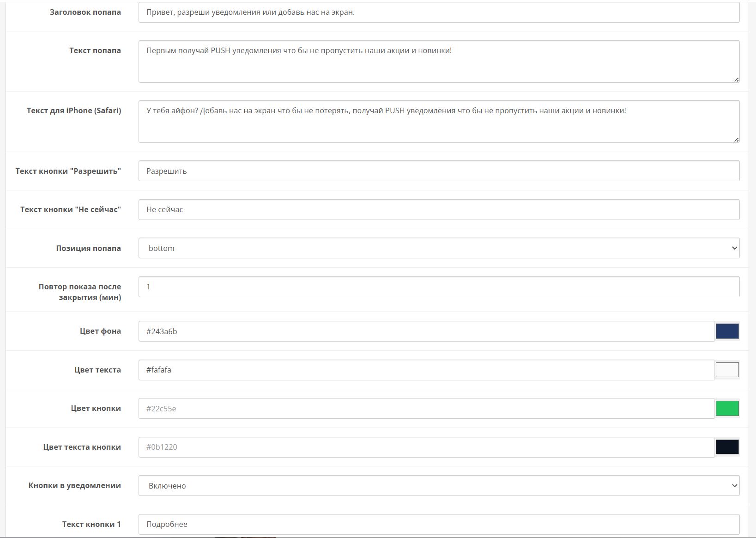Edit the "Не сейчас" button text field
The image size is (756, 538).
pos(439,210)
